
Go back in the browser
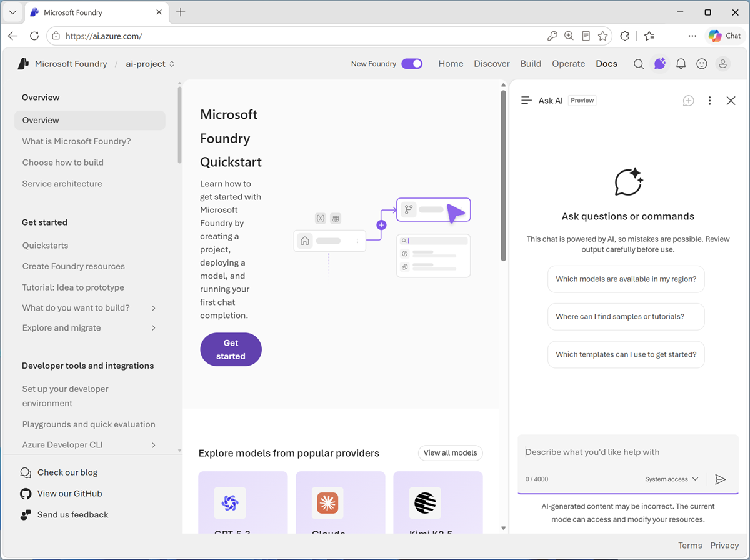pyautogui.click(x=12, y=36)
